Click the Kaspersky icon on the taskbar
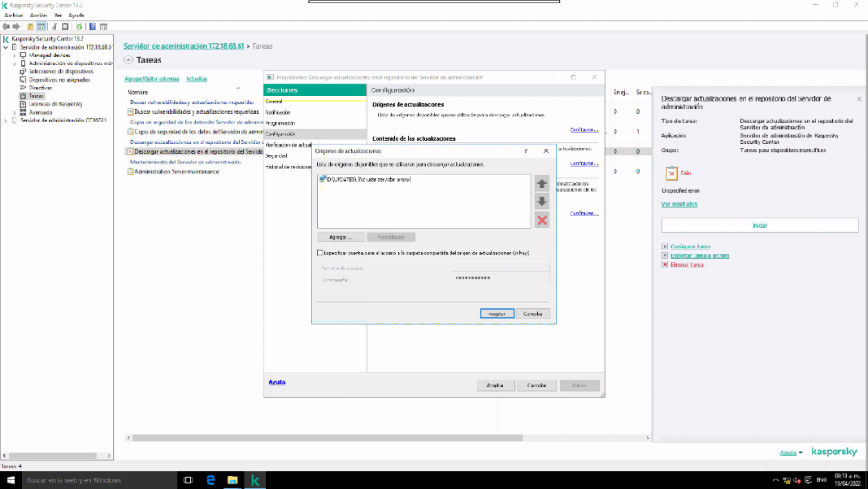The width and height of the screenshot is (868, 489). (x=254, y=480)
